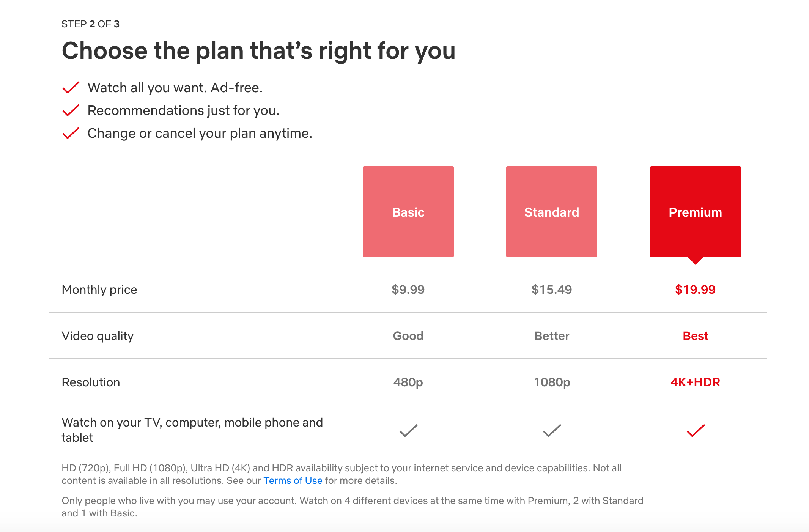Click the Monthly price row label
809x532 pixels.
[99, 290]
